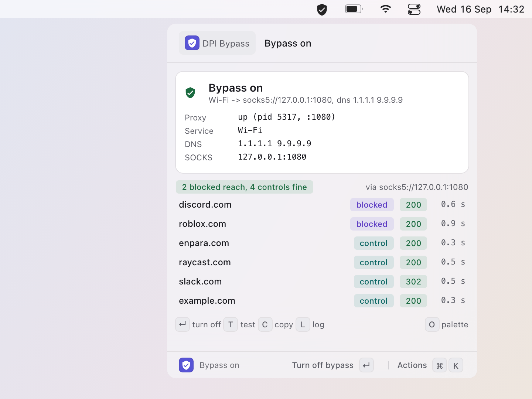Screen dimensions: 532x399
Task: Click the 200 status badge for roblox.com
Action: 413,224
